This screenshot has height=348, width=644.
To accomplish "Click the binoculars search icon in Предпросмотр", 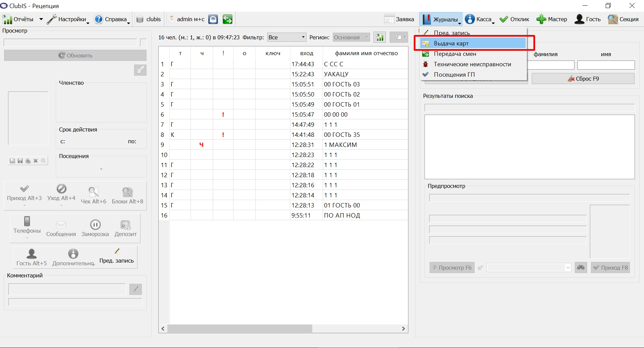I will 581,268.
